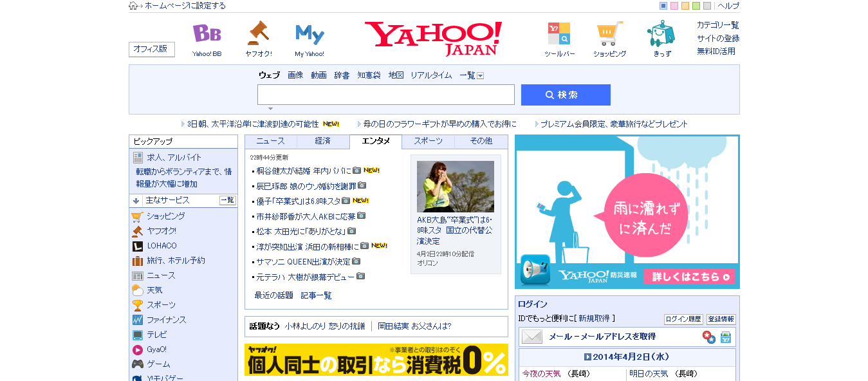The height and width of the screenshot is (381, 868).
Task: Open the きっず robot icon
Action: click(x=661, y=33)
